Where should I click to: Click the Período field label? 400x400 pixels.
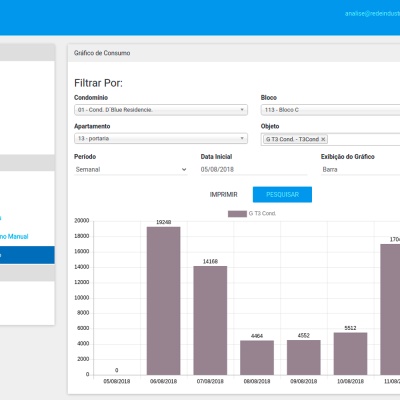pyautogui.click(x=85, y=157)
